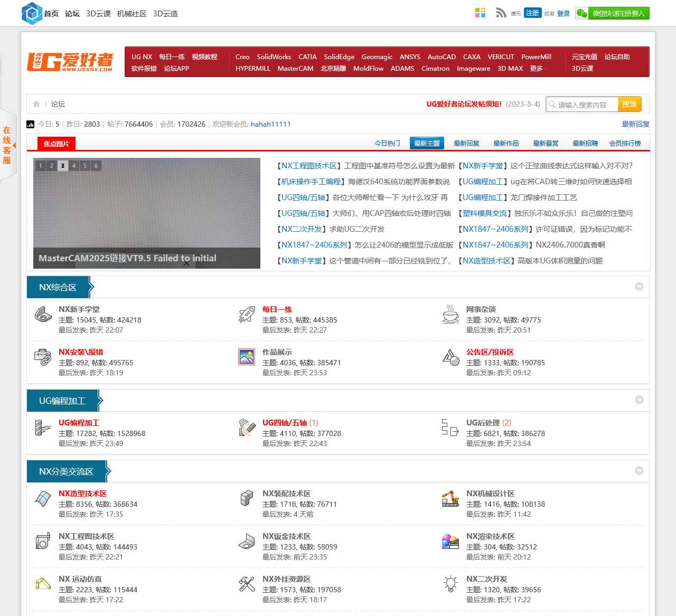Open 高版本UG体积测量的问题 thread
Image resolution: width=676 pixels, height=616 pixels.
tap(560, 261)
